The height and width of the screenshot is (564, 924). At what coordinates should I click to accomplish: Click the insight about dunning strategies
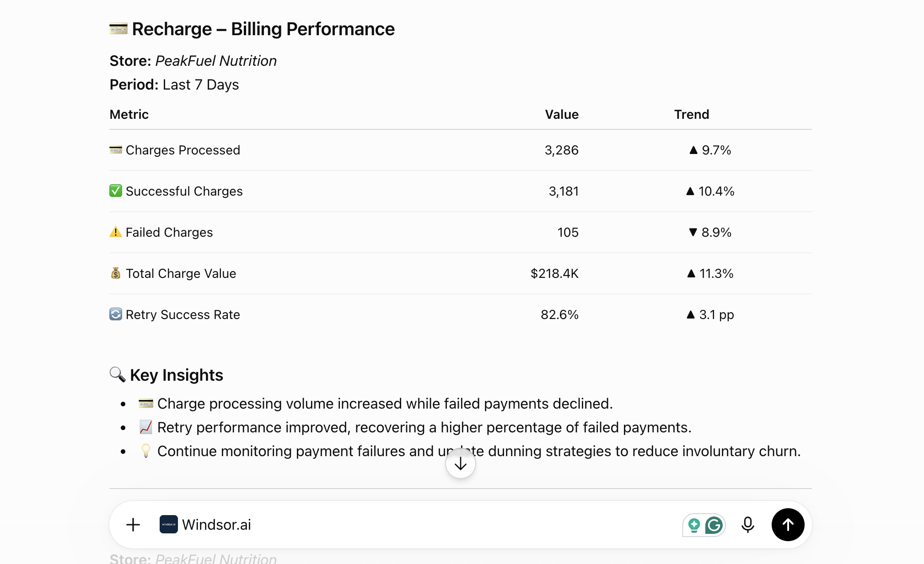[x=479, y=451]
